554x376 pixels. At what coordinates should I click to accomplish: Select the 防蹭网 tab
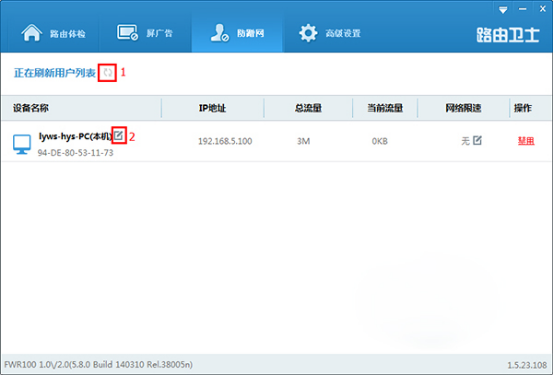[x=237, y=34]
